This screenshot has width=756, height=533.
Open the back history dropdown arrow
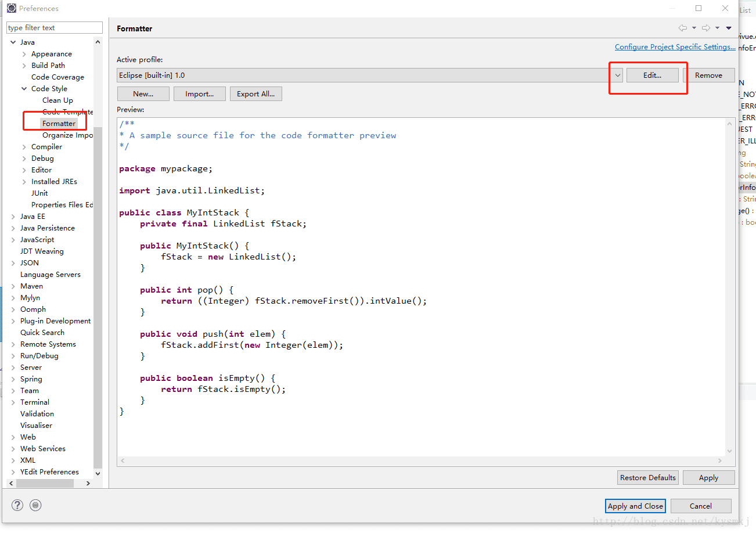pyautogui.click(x=693, y=28)
